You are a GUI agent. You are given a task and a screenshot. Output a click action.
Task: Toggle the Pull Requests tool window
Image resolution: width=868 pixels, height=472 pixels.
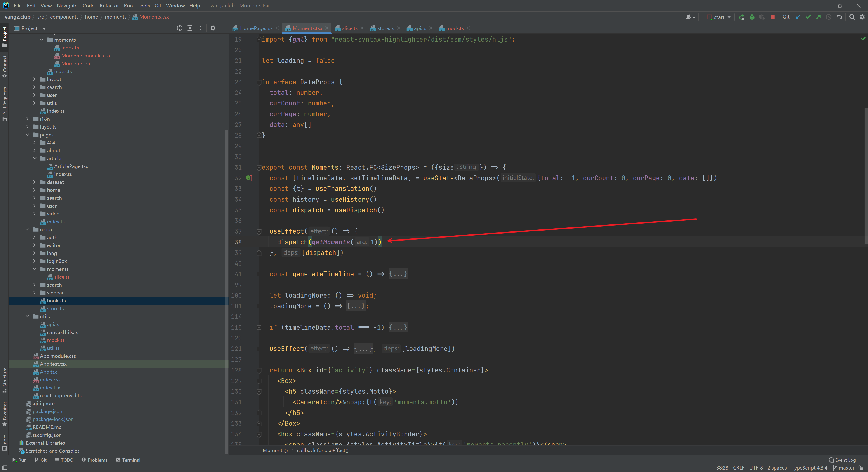4,104
